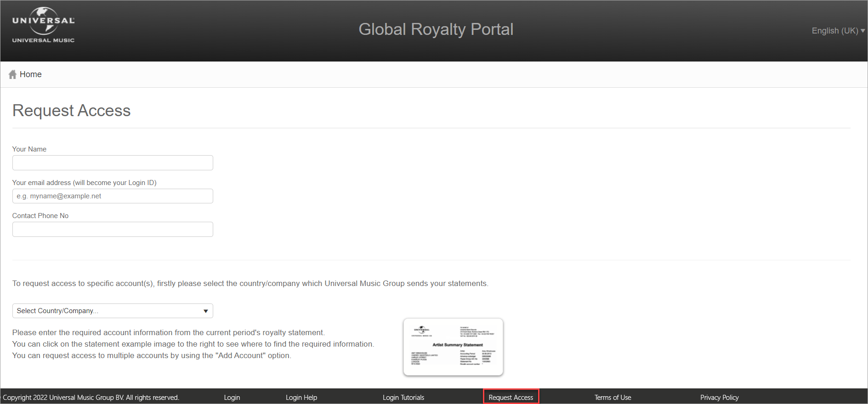Click the Request Access page heading
868x404 pixels.
pos(72,111)
